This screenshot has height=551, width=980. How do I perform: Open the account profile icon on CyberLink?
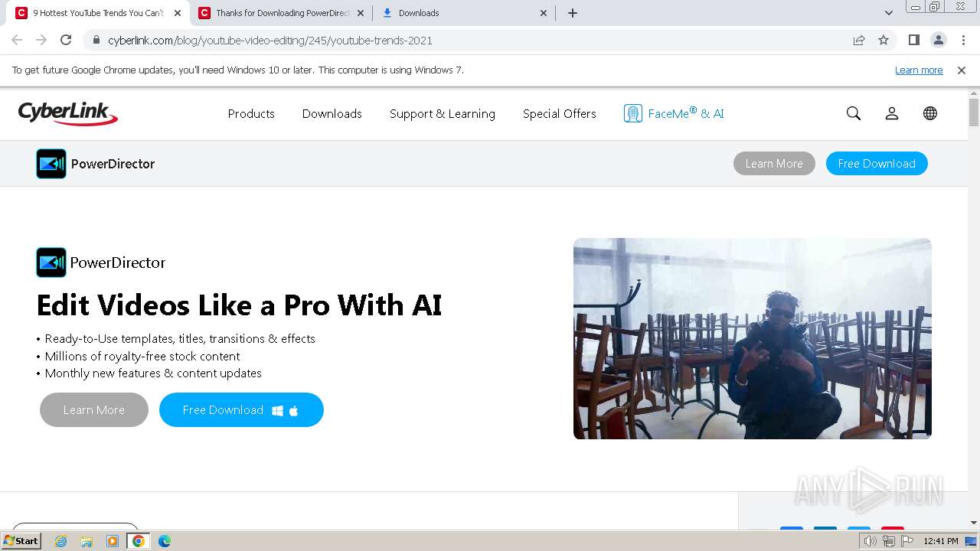click(892, 113)
